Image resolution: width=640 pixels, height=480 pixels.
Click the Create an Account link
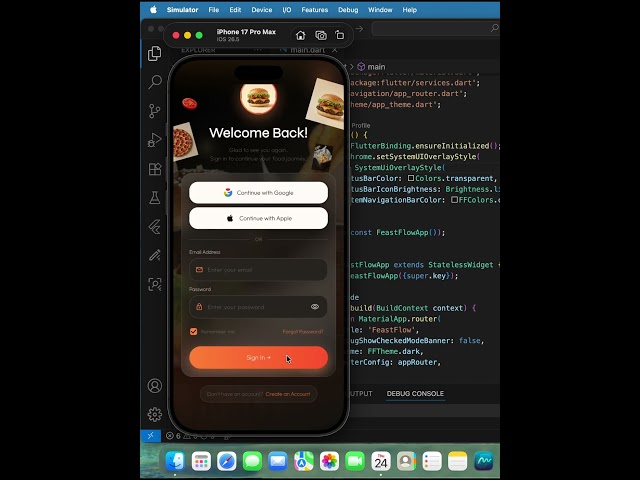[x=288, y=394]
